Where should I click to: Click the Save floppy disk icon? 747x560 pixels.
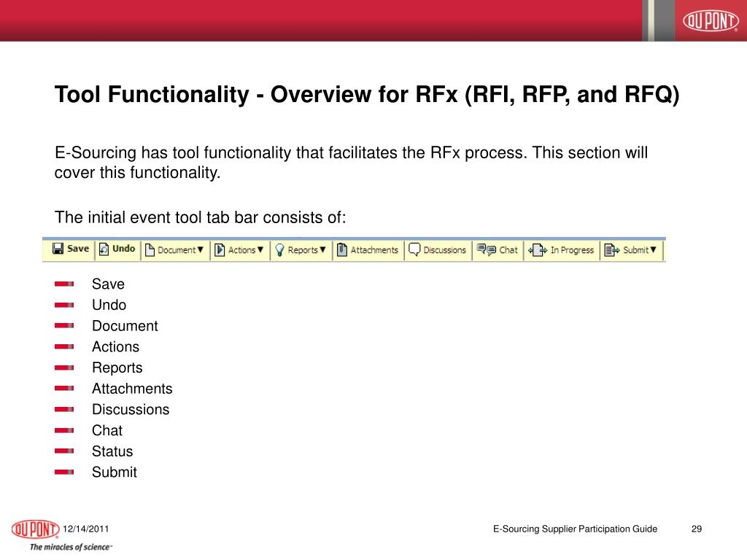[x=58, y=249]
